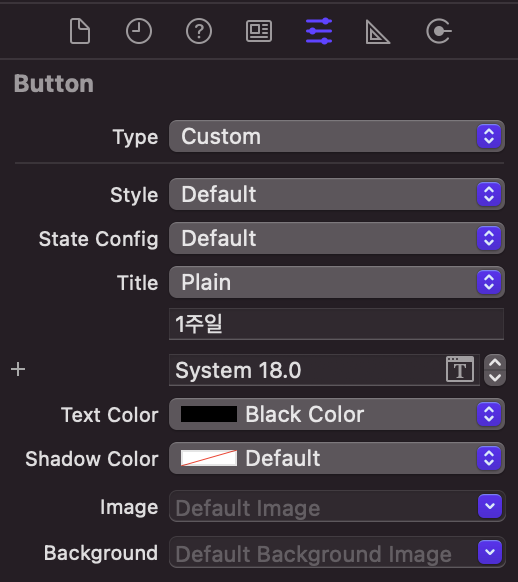Increase font size with stepper up arrow
Screen dimensions: 518x582
[495, 362]
